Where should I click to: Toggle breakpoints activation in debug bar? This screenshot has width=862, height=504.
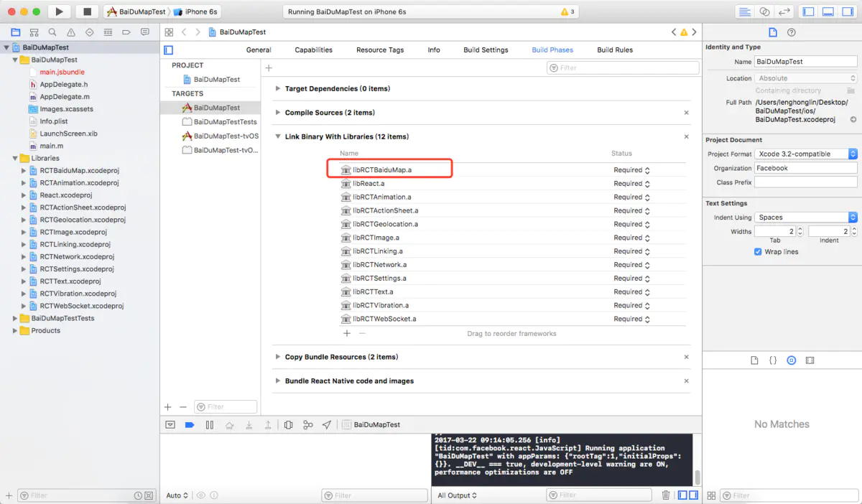coord(190,425)
